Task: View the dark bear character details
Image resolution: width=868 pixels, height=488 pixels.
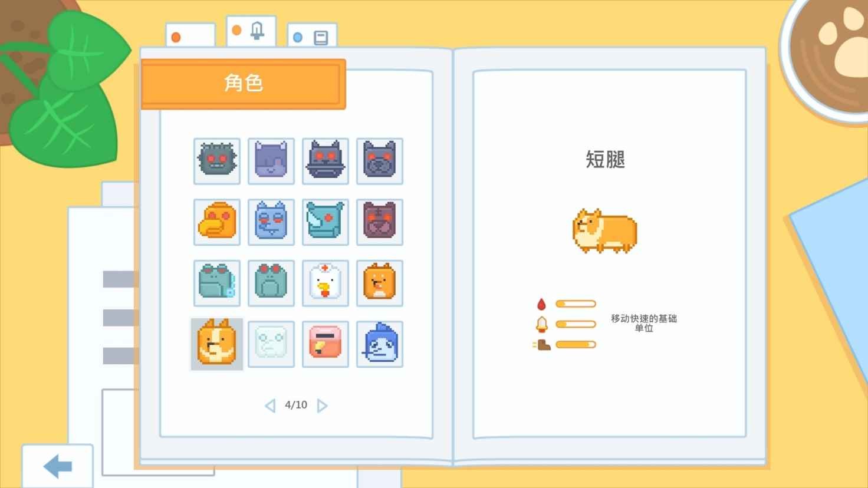Action: click(x=379, y=222)
